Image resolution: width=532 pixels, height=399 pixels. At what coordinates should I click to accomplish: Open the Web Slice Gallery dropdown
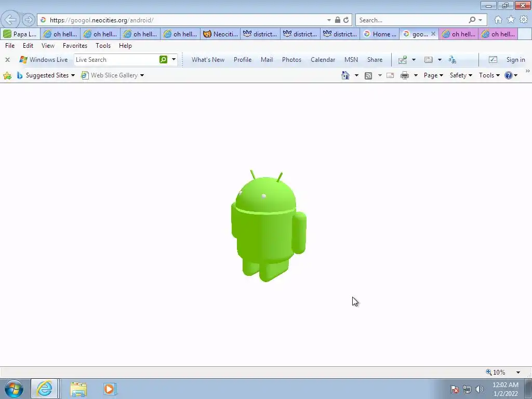coord(112,75)
